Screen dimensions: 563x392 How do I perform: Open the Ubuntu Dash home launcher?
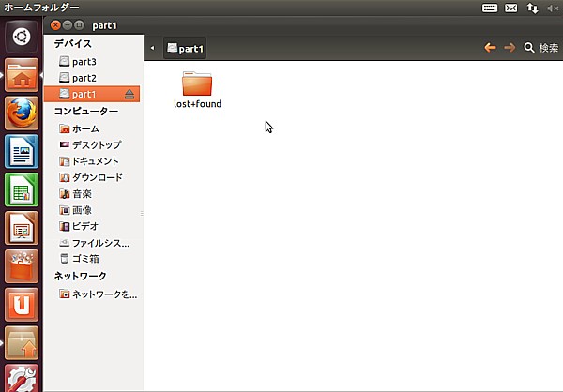pos(22,37)
